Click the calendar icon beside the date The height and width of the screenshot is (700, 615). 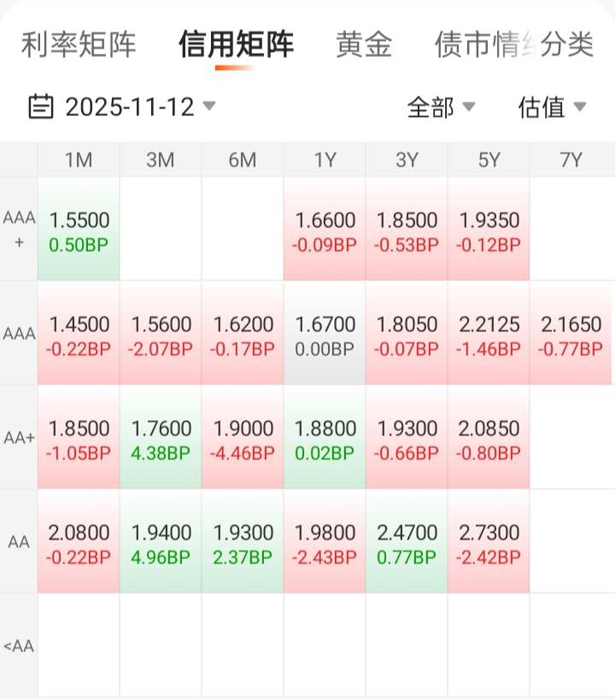41,107
